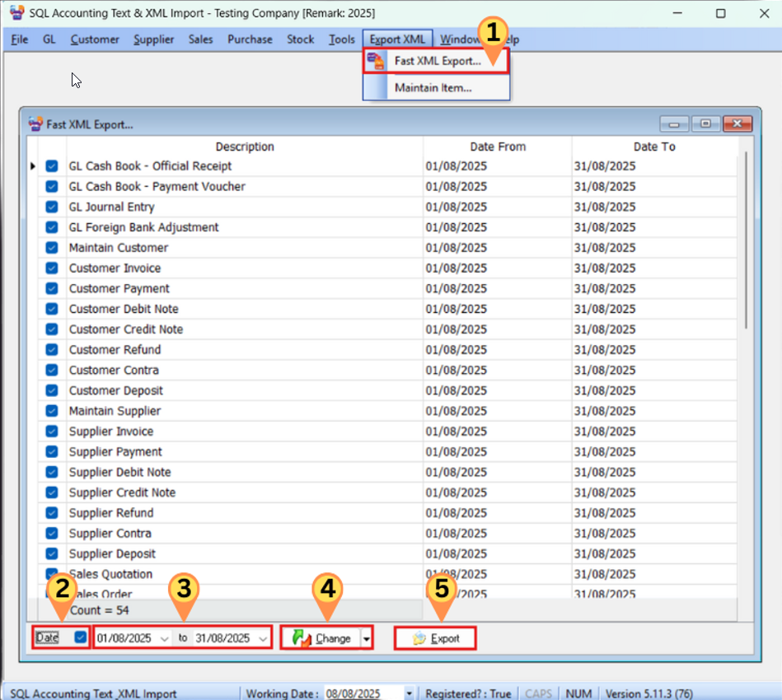This screenshot has height=700, width=782.
Task: Click the Fast XML Export window icon
Action: (x=35, y=124)
